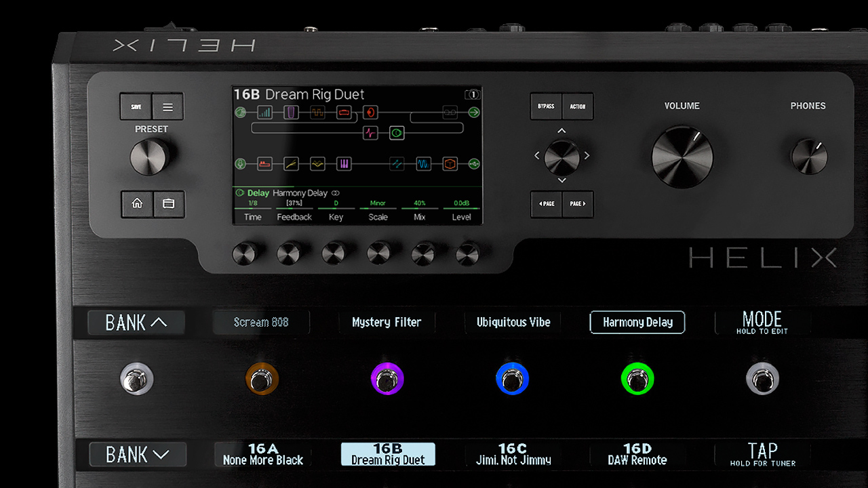This screenshot has height=488, width=868.
Task: Select preset 16C Jimi, Not Jimmy
Action: pos(513,454)
